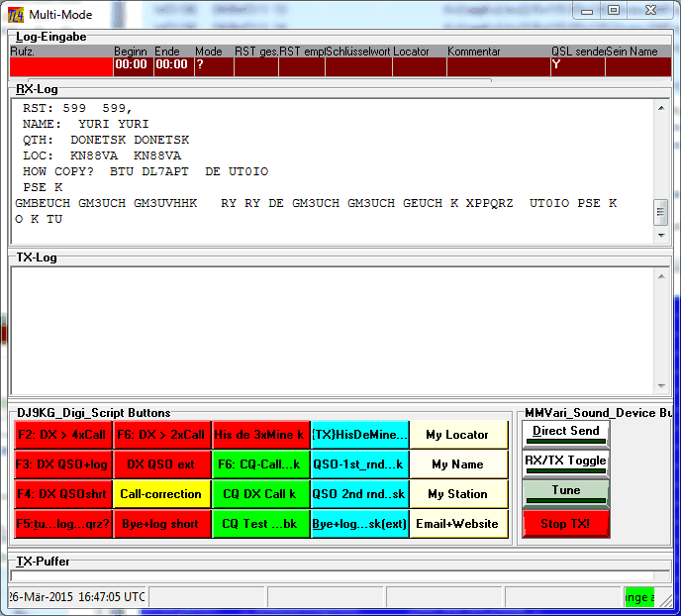Screen dimensions: 681x616
Task: Click the callsign DL7APT in RX-Log
Action: (x=165, y=171)
